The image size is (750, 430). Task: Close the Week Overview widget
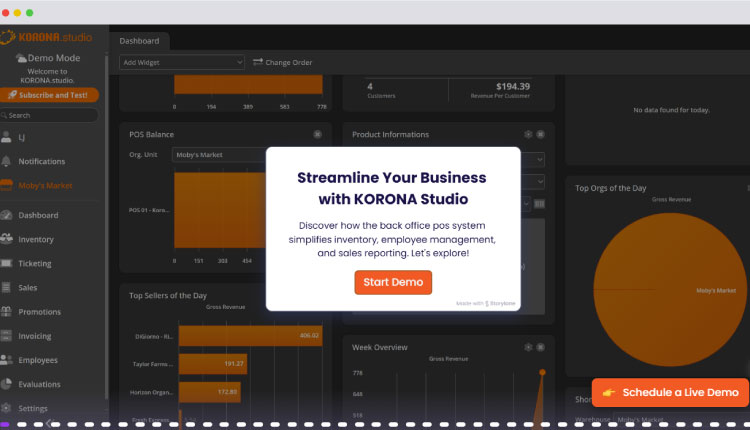(540, 347)
